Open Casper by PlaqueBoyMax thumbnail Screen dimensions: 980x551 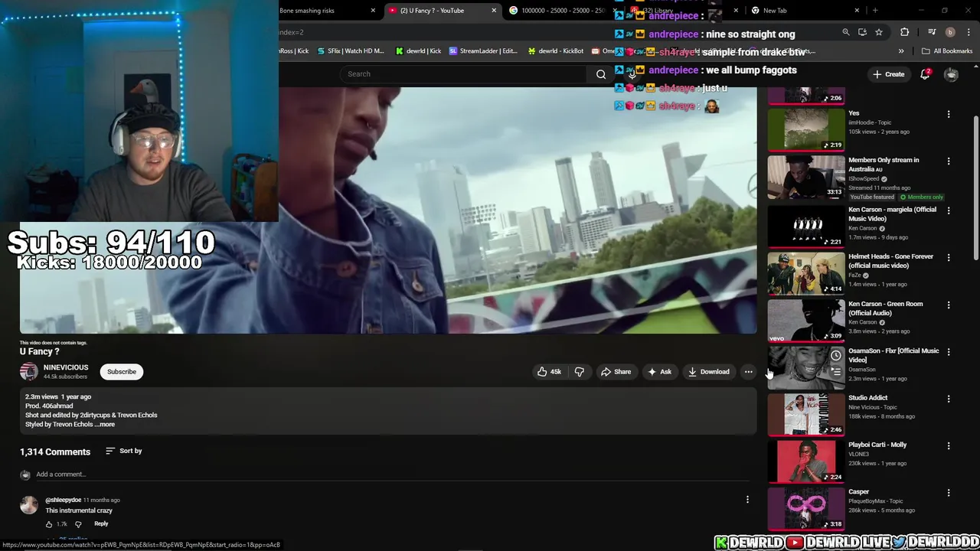pyautogui.click(x=806, y=507)
